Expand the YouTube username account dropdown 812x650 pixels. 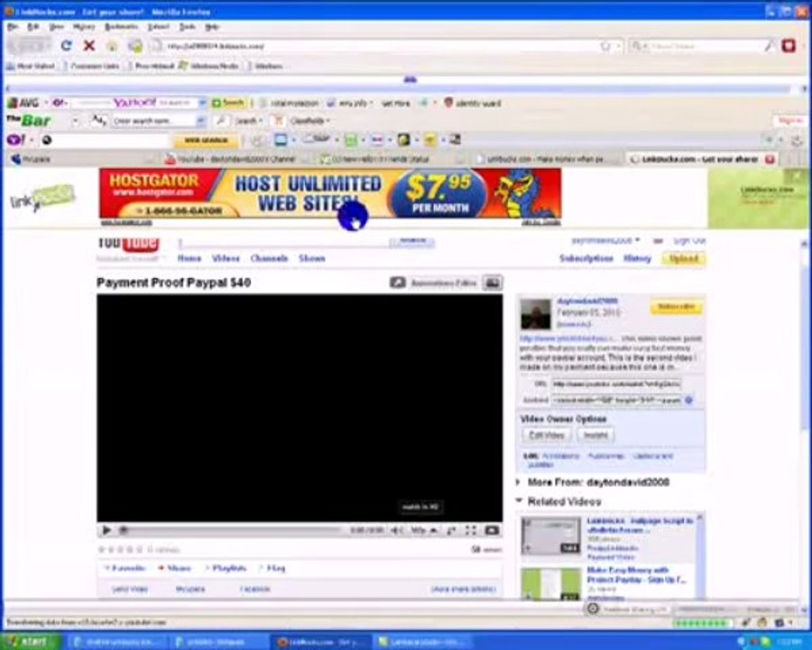pyautogui.click(x=638, y=240)
